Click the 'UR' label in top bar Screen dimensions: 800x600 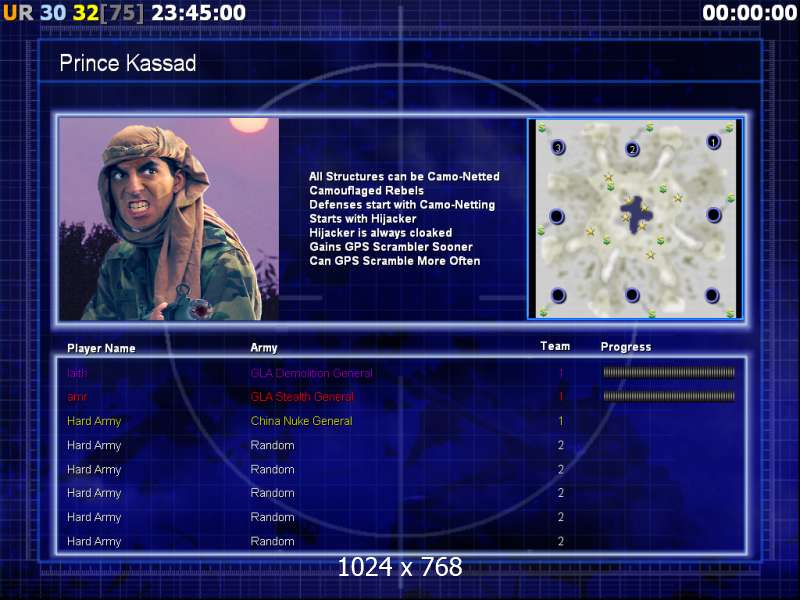click(18, 13)
